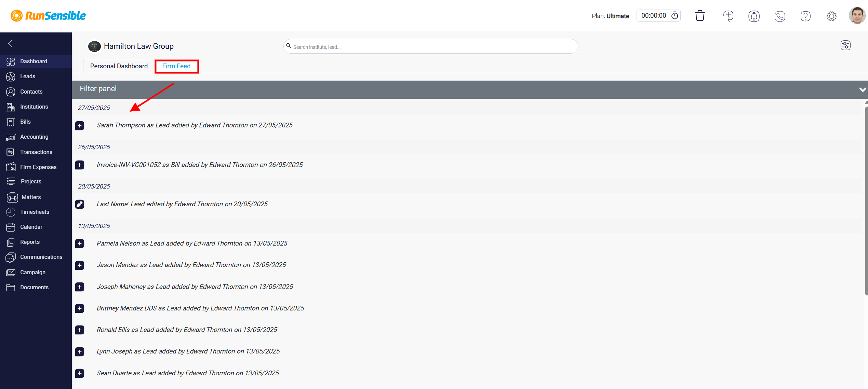The height and width of the screenshot is (389, 868).
Task: Click the Transactions sidebar icon
Action: click(x=11, y=152)
